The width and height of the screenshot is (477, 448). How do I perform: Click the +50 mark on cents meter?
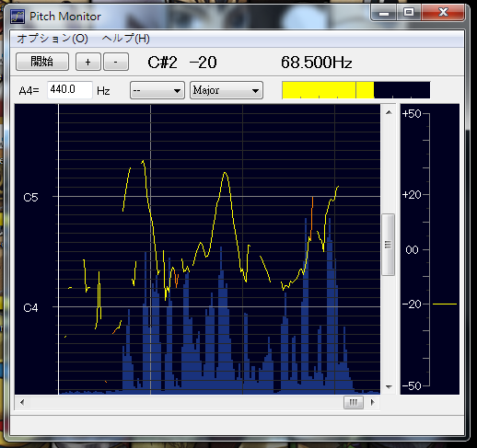(x=412, y=114)
